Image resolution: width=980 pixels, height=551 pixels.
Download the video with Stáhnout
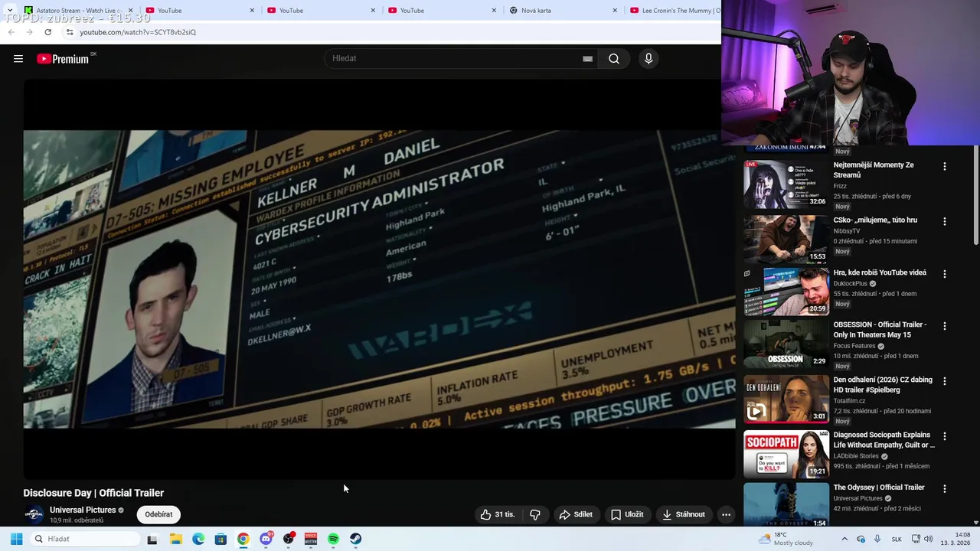684,514
